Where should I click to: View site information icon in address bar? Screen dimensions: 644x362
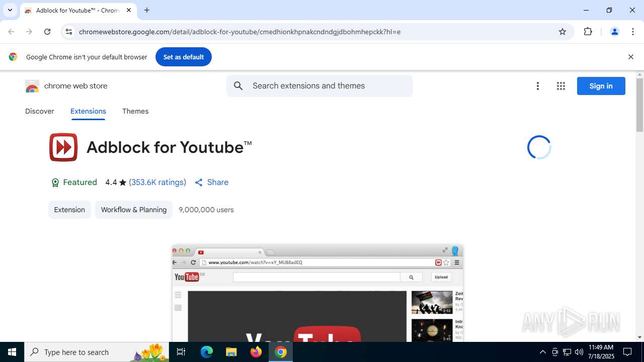click(x=69, y=32)
